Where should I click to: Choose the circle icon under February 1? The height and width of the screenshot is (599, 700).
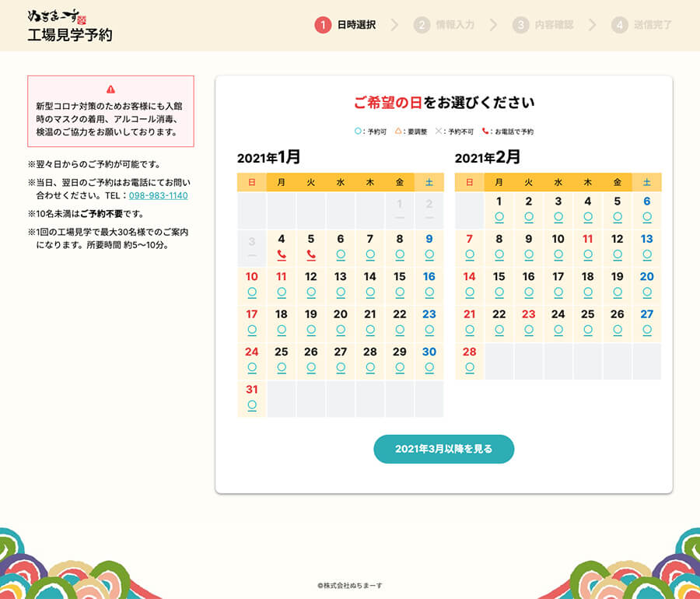[499, 217]
